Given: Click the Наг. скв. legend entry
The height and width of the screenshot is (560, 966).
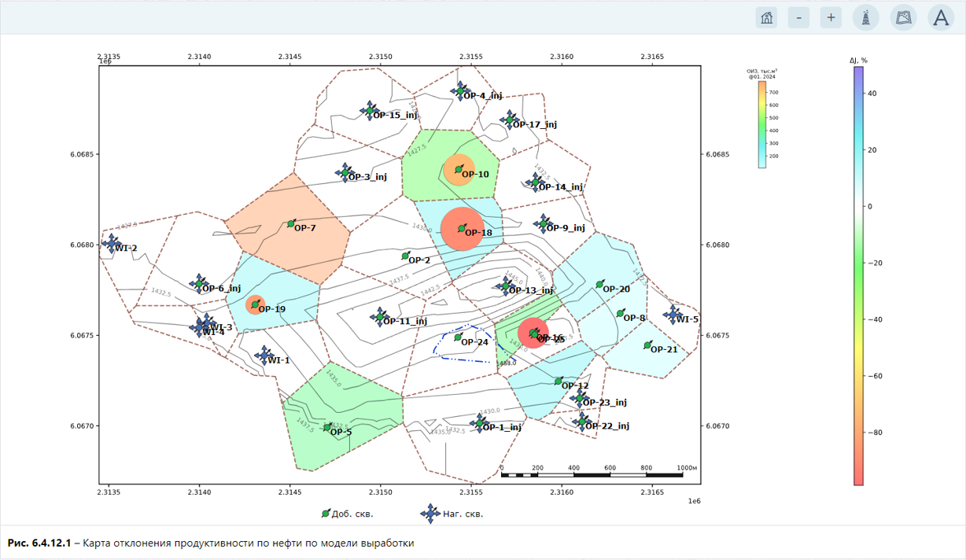Looking at the screenshot, I should [x=452, y=514].
